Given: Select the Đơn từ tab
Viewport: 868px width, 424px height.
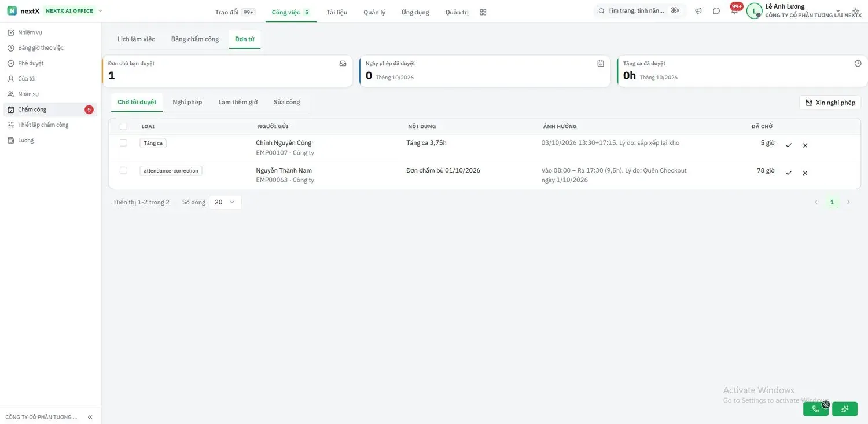Looking at the screenshot, I should [x=245, y=39].
